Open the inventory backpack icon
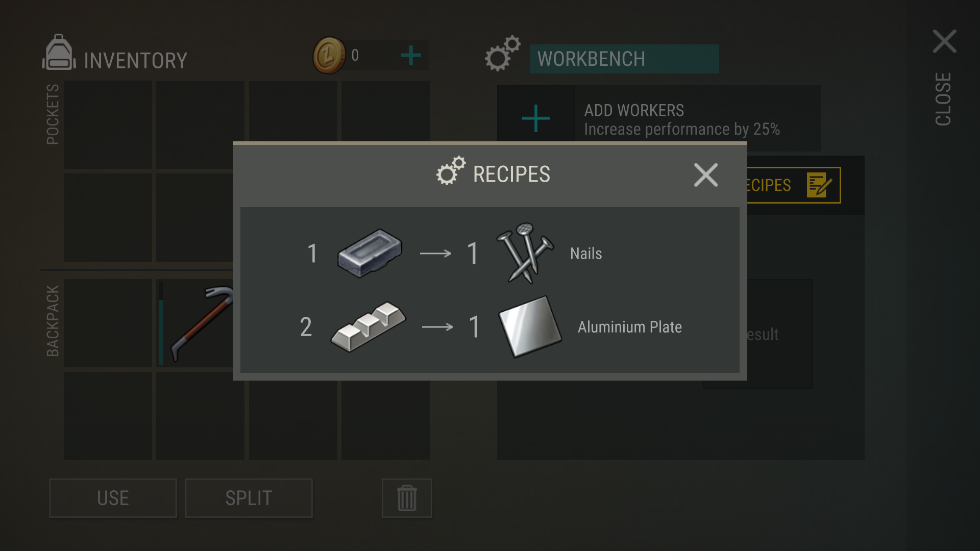Viewport: 980px width, 551px height. pos(59,53)
